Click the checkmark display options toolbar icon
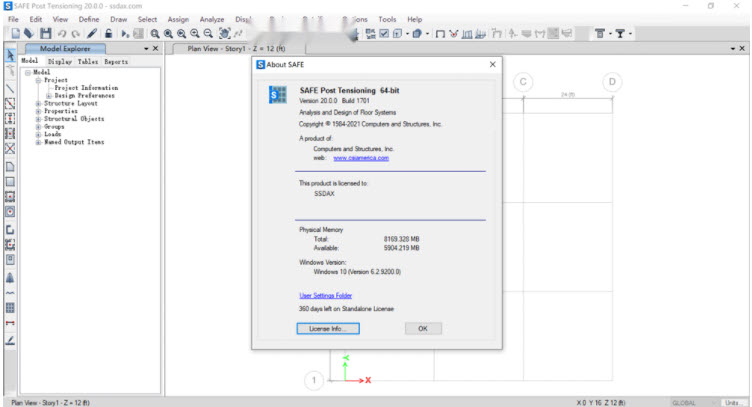The image size is (752, 407). pyautogui.click(x=384, y=34)
